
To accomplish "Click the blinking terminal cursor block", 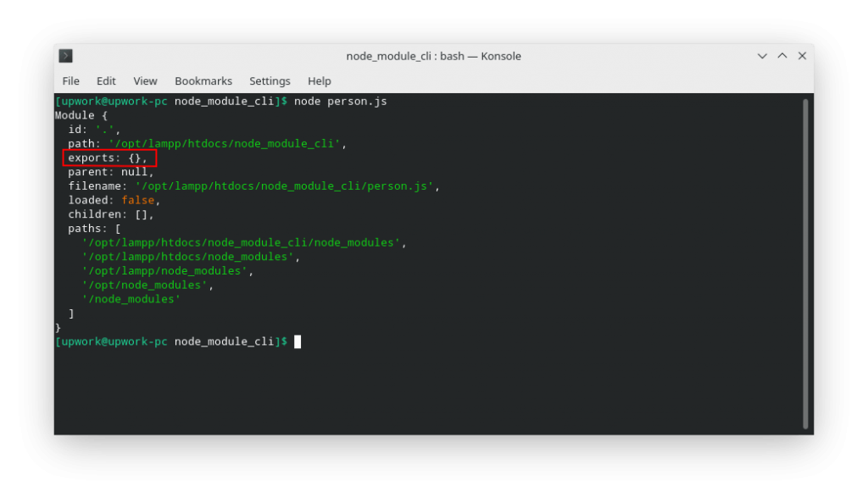I will tap(298, 341).
